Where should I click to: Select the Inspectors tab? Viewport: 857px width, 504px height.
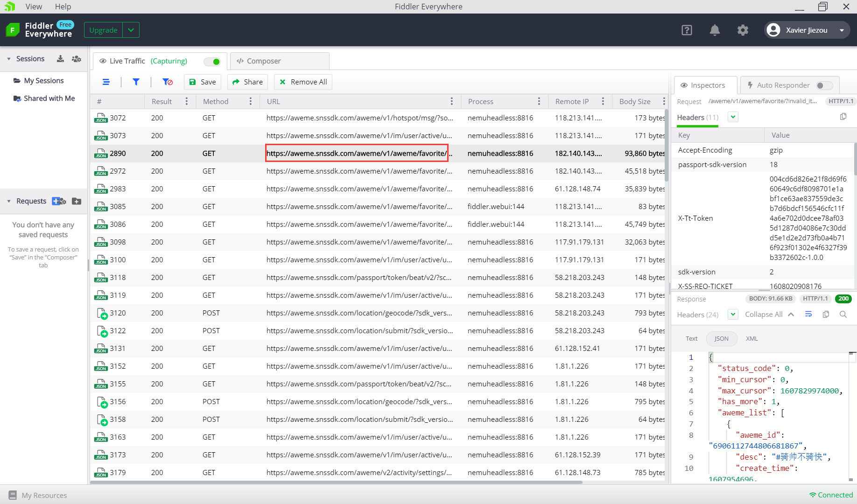coord(705,85)
